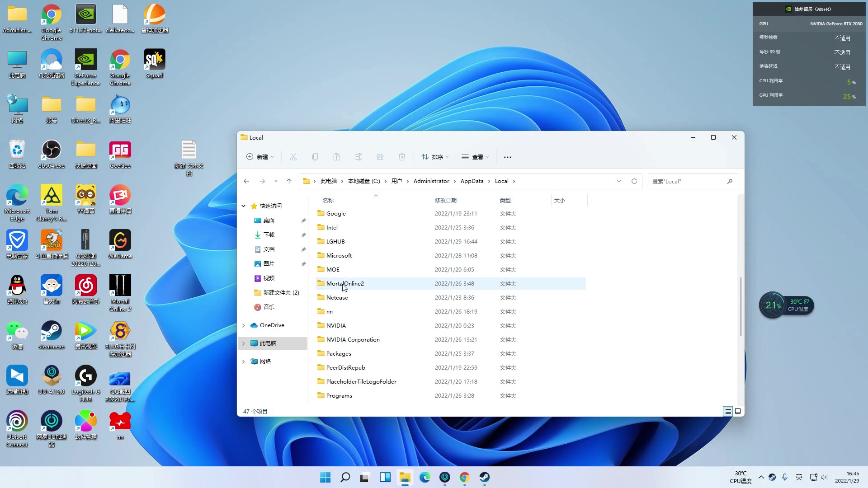The height and width of the screenshot is (488, 868).
Task: Click the volume icon in system tray
Action: click(824, 477)
